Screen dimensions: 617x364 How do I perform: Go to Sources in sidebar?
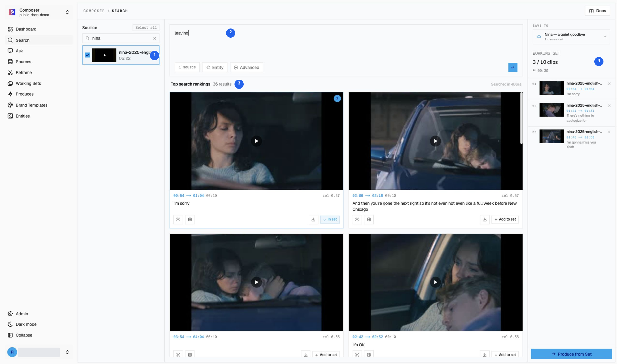coord(39,62)
